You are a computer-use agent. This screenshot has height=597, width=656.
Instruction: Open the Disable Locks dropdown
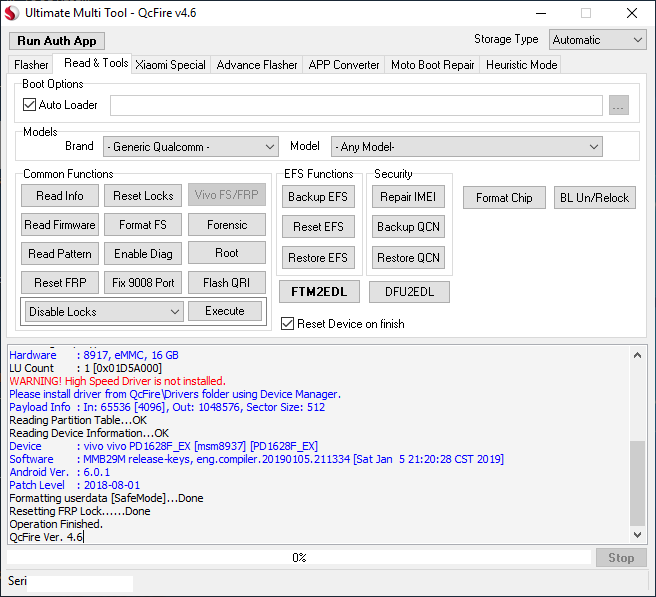tap(104, 312)
